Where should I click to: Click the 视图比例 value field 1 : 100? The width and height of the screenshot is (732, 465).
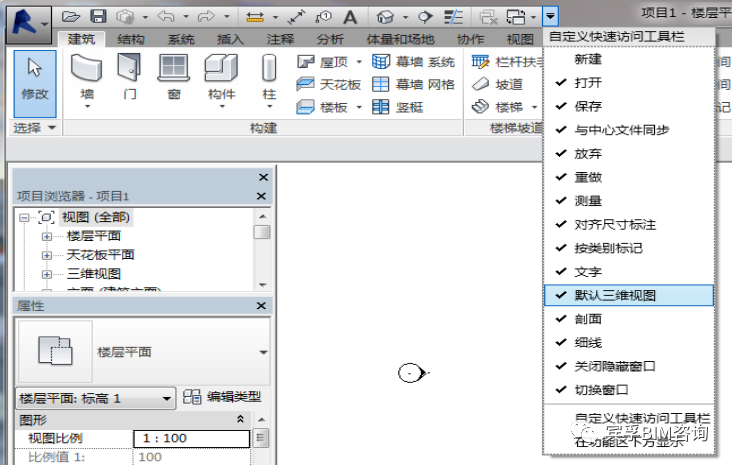[x=192, y=438]
